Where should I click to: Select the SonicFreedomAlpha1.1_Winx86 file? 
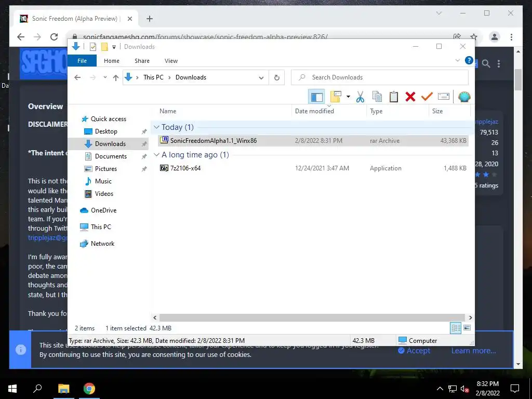click(313, 140)
